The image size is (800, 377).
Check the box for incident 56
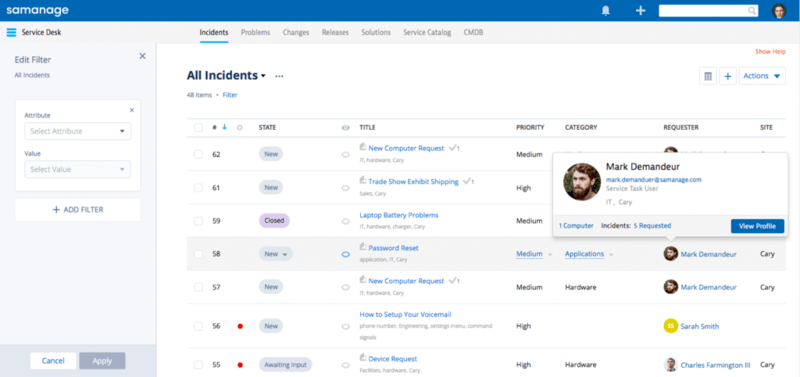tap(198, 326)
